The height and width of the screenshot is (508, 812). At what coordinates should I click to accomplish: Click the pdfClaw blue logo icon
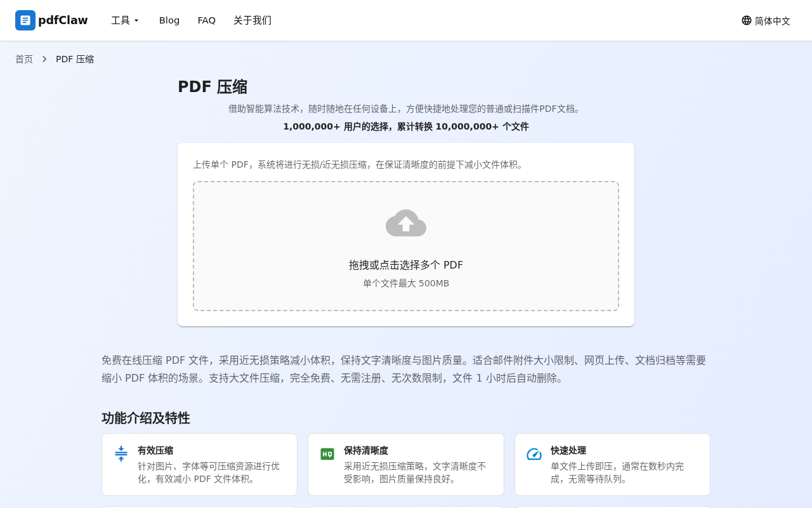(x=25, y=20)
